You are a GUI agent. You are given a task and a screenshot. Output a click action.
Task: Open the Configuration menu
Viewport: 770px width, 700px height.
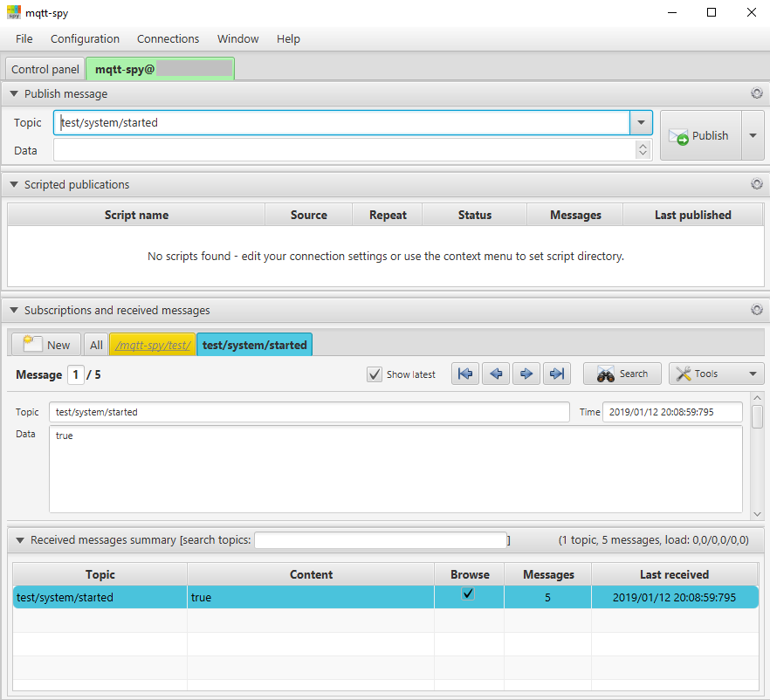pyautogui.click(x=85, y=38)
